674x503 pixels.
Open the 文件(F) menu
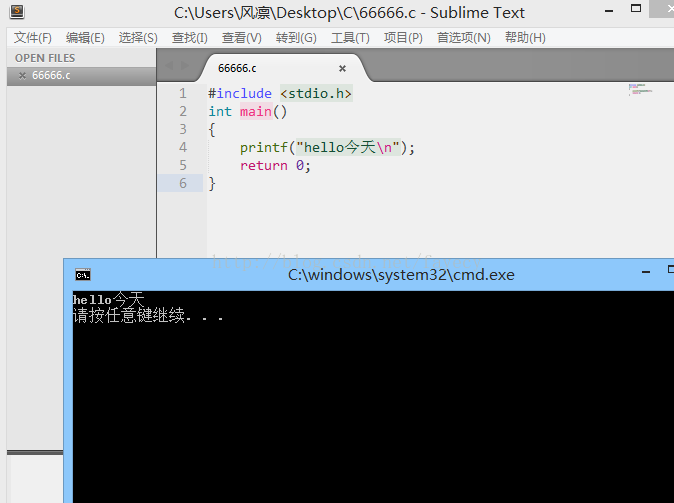(x=33, y=38)
